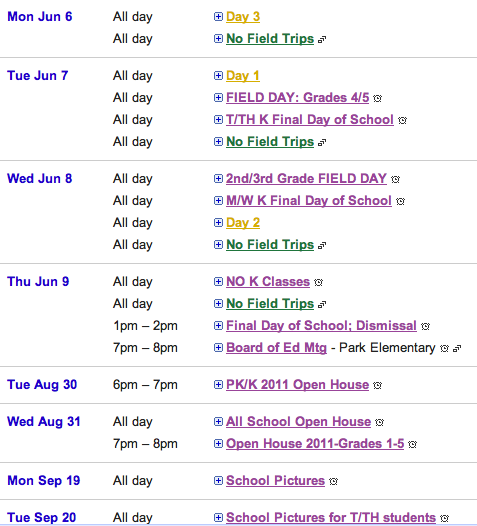Expand PK/K 2011 Open House details
Screen dimensions: 477x526
(x=218, y=384)
